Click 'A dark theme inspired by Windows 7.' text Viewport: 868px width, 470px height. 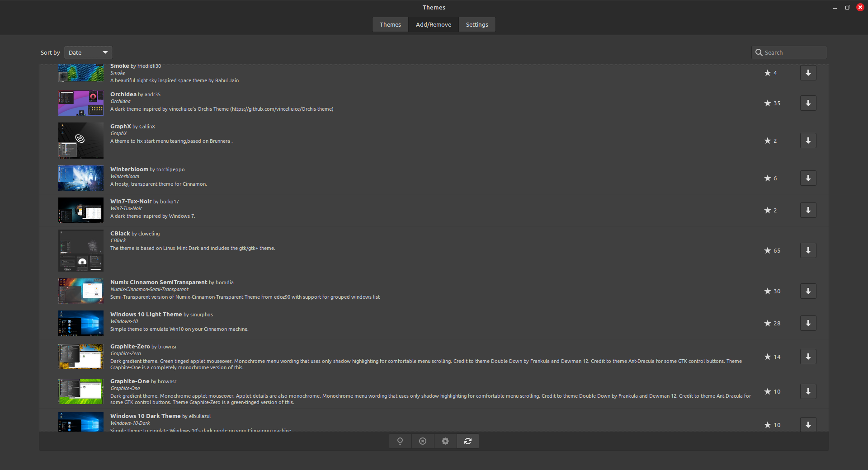pyautogui.click(x=153, y=216)
